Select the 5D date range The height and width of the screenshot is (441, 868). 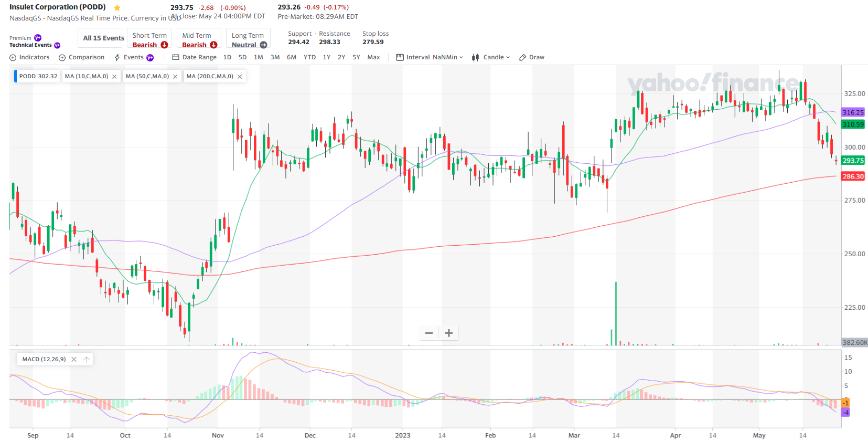[242, 58]
